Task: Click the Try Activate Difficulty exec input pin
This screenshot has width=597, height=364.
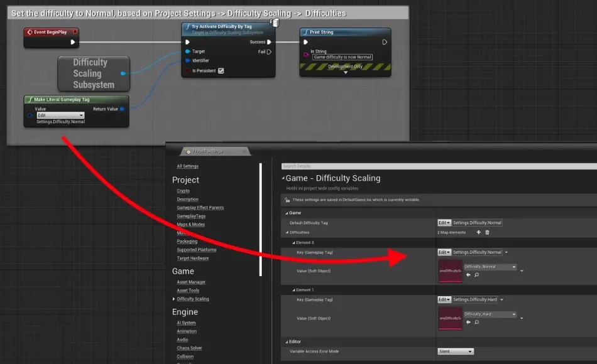Action: click(187, 42)
